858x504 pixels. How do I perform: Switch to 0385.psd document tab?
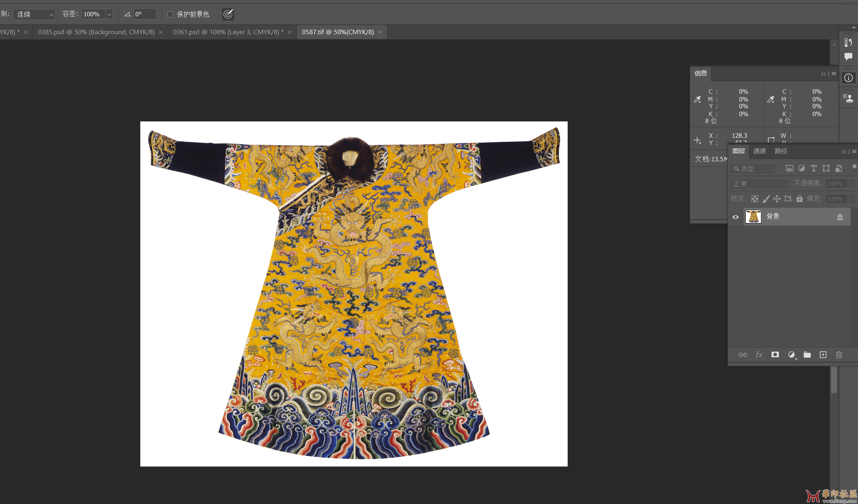click(x=96, y=32)
